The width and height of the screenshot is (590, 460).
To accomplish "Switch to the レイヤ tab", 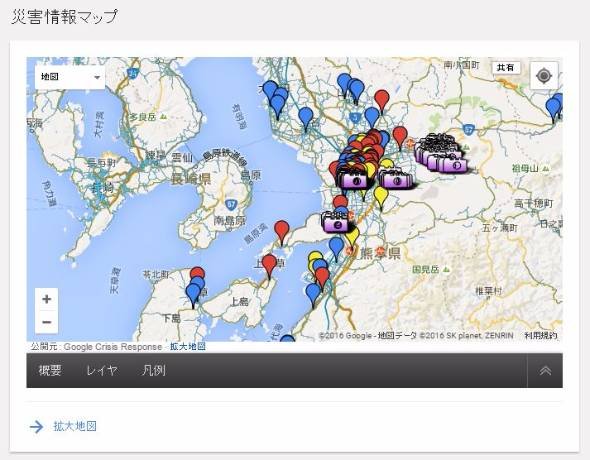I will 102,370.
